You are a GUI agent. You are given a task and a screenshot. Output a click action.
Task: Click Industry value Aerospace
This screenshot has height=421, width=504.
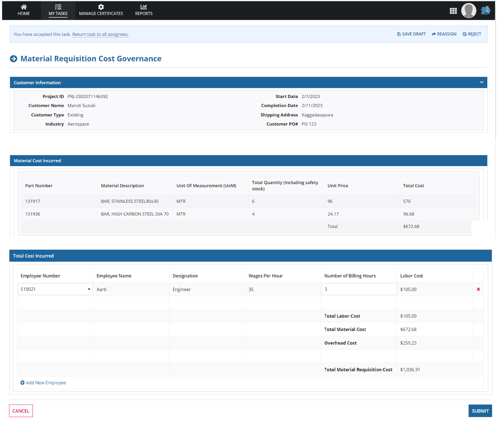78,124
